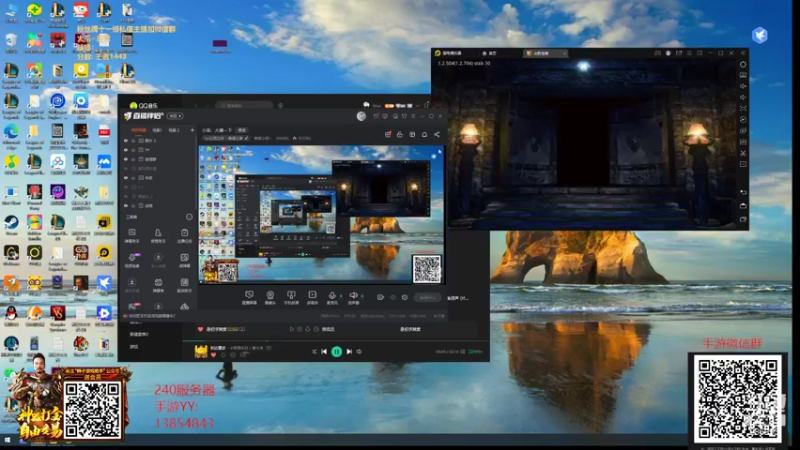Image resolution: width=800 pixels, height=450 pixels.
Task: Go to previous track in QQ Music
Action: (x=324, y=351)
